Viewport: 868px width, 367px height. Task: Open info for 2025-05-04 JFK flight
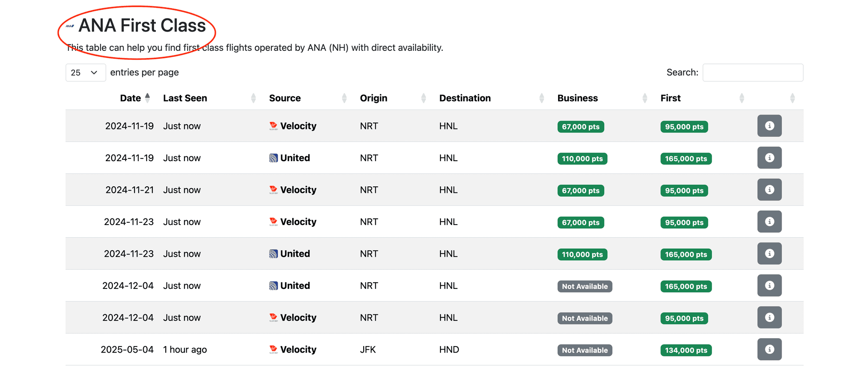[769, 349]
